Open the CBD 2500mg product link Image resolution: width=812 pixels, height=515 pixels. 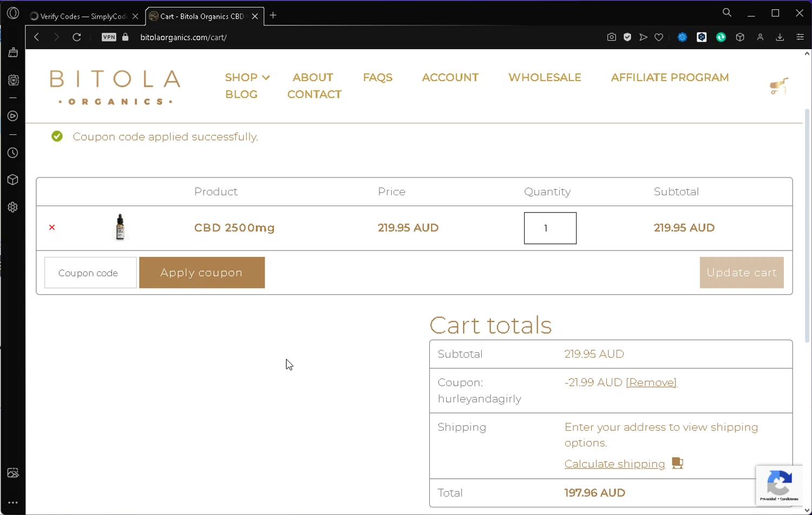pos(234,228)
